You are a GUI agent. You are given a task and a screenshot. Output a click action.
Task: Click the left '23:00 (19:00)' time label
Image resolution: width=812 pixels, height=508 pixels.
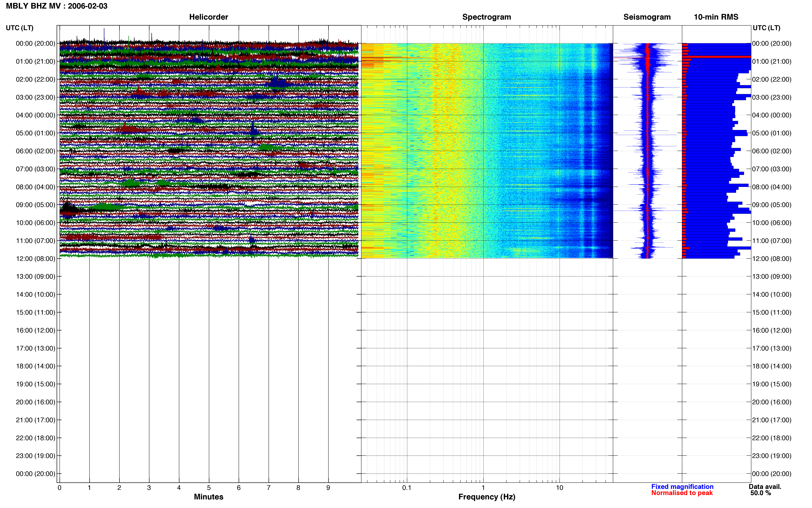(x=36, y=456)
